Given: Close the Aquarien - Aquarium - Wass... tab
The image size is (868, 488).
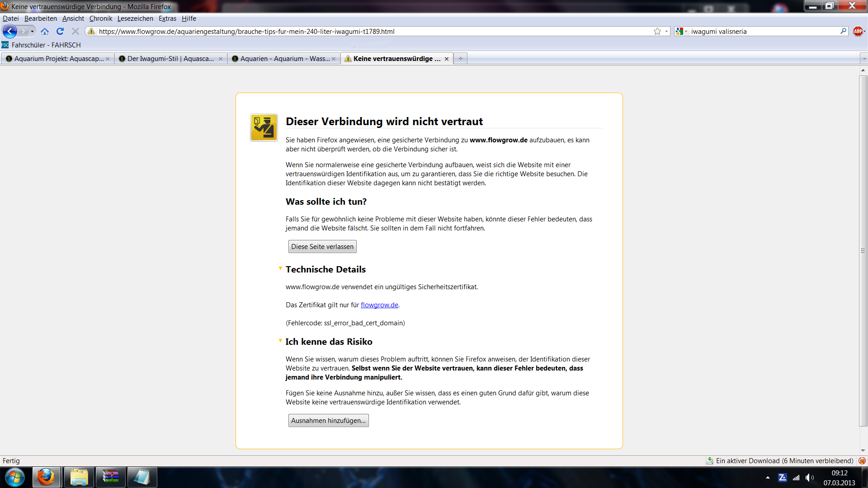Looking at the screenshot, I should [x=334, y=59].
